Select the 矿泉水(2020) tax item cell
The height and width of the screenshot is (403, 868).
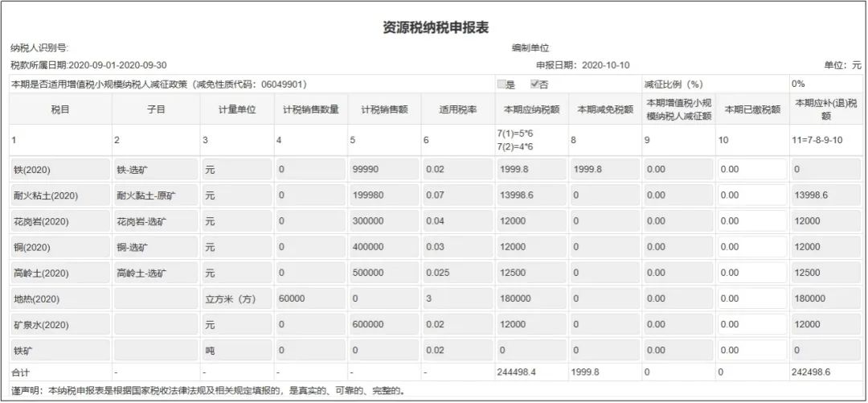click(x=60, y=324)
